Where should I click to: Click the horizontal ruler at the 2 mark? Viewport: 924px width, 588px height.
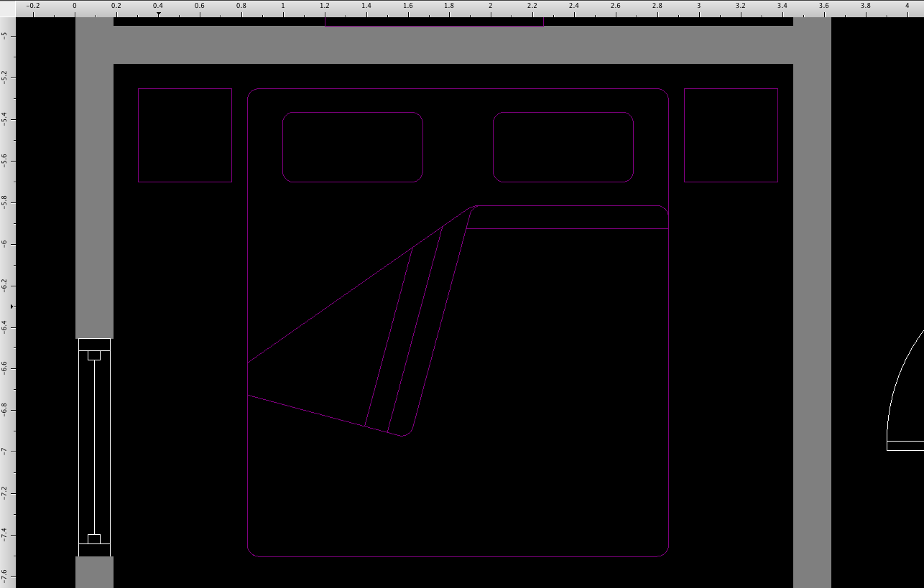click(x=491, y=6)
